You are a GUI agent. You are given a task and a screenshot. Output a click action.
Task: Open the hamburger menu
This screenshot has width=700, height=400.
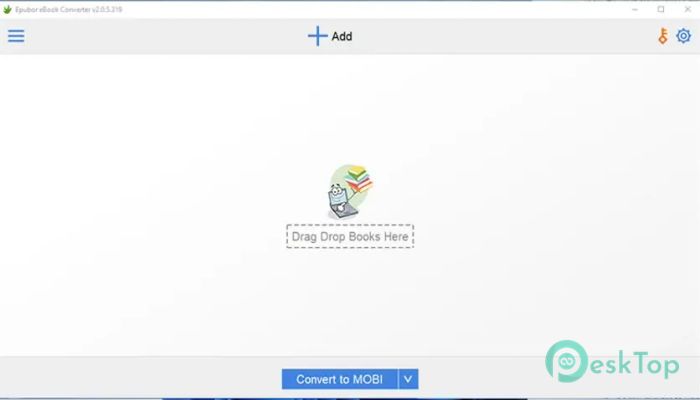point(16,37)
